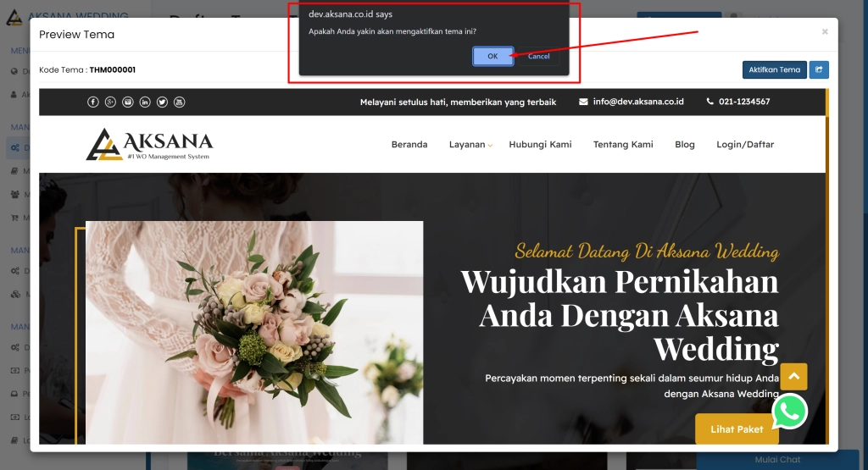
Task: Open the Facebook social icon
Action: coord(93,102)
